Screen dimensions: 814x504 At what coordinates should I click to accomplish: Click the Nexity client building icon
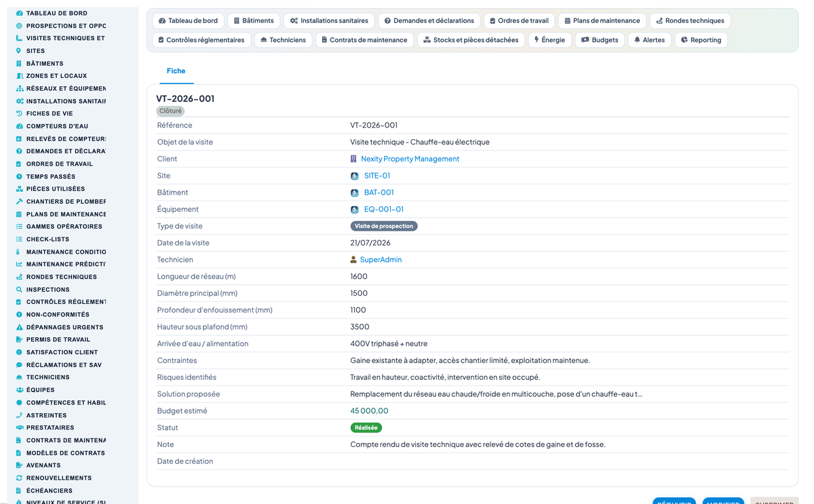353,159
